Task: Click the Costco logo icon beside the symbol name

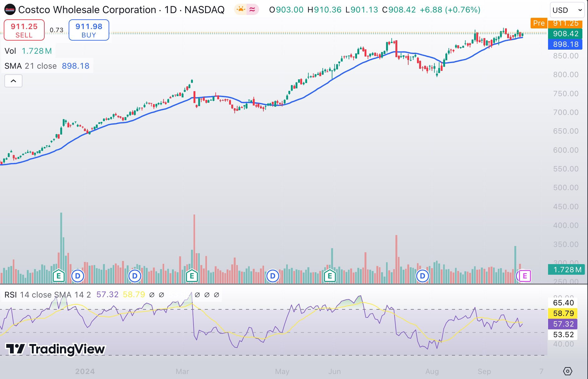Action: pos(10,10)
